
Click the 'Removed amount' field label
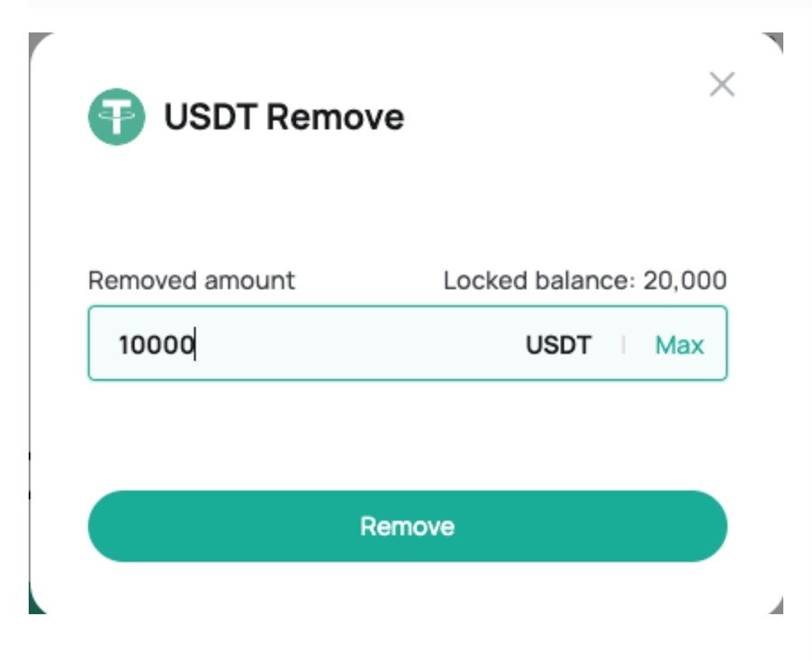tap(191, 281)
